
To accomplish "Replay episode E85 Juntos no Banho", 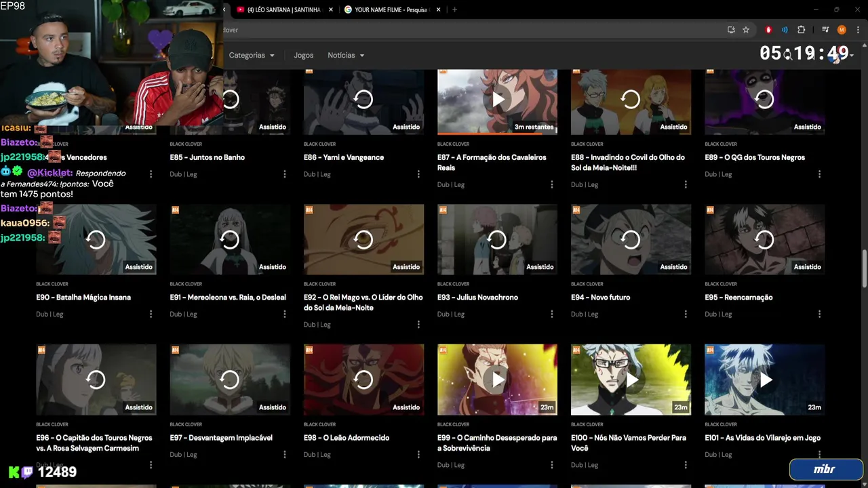I will click(x=231, y=100).
